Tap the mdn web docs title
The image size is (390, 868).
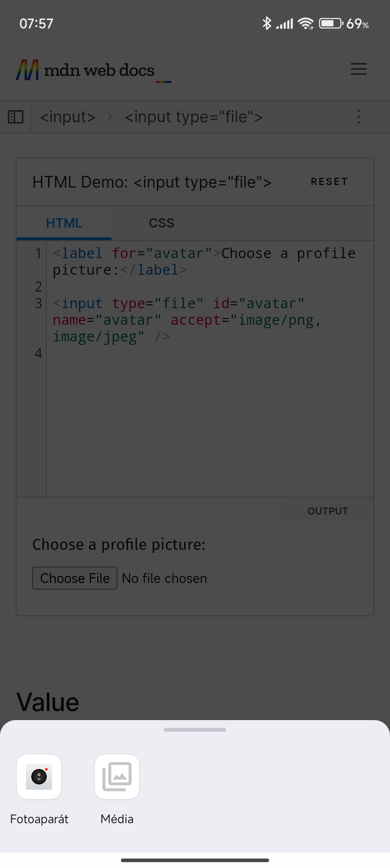(x=99, y=70)
